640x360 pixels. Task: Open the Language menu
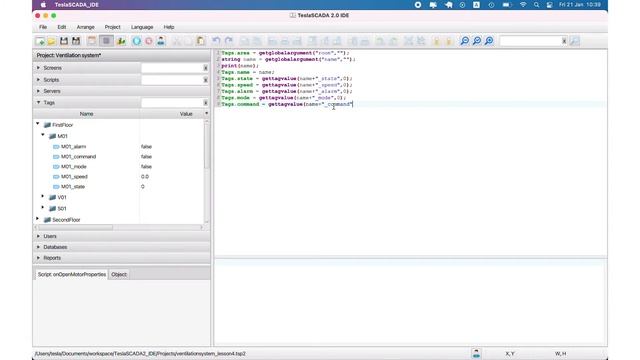tap(142, 27)
